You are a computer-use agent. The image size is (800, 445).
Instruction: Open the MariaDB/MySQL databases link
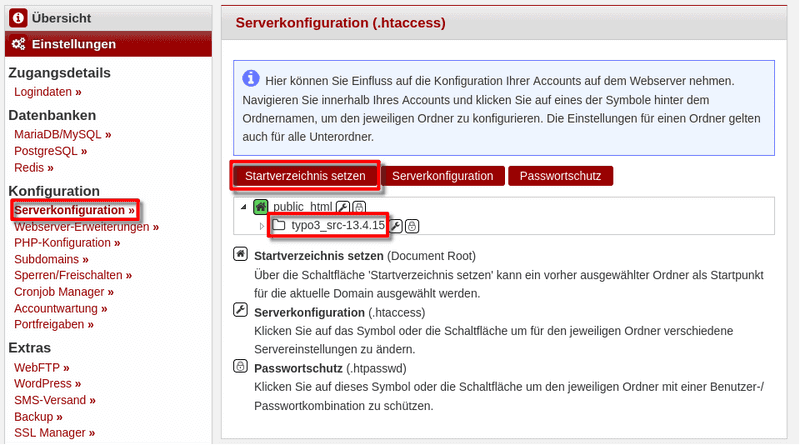(62, 133)
